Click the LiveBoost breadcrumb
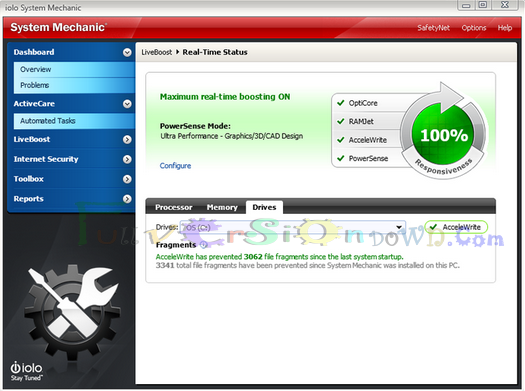The image size is (525, 391). (157, 52)
